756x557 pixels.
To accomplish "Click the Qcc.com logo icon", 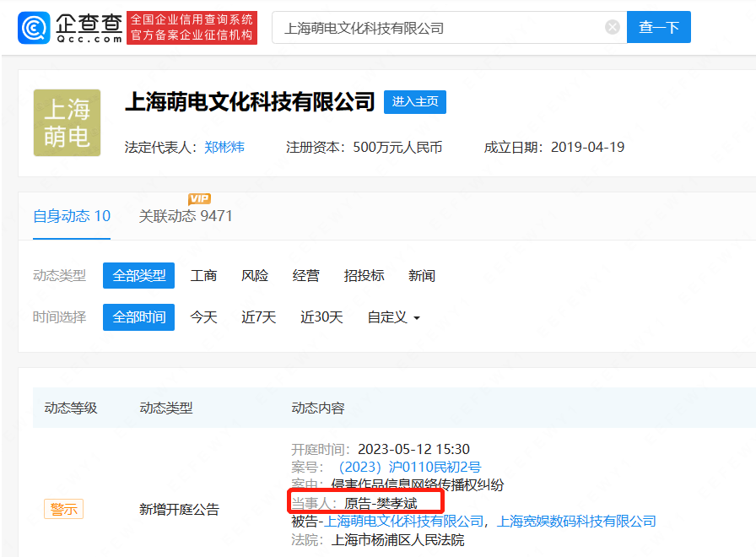I will (34, 28).
